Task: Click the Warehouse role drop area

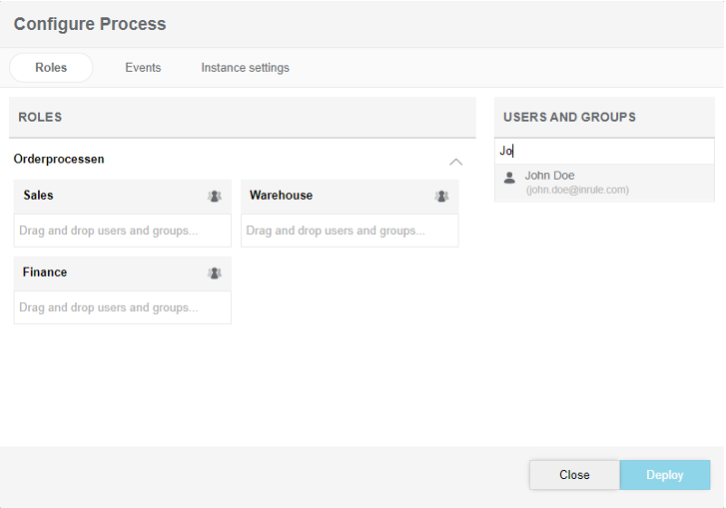Action: click(349, 231)
